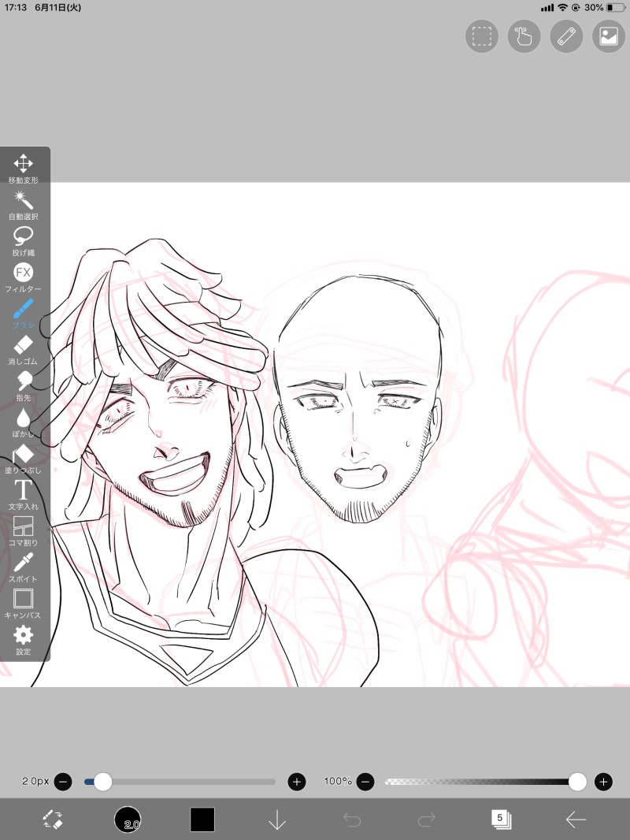Tap the 100% opacity value
This screenshot has width=630, height=840.
click(338, 782)
